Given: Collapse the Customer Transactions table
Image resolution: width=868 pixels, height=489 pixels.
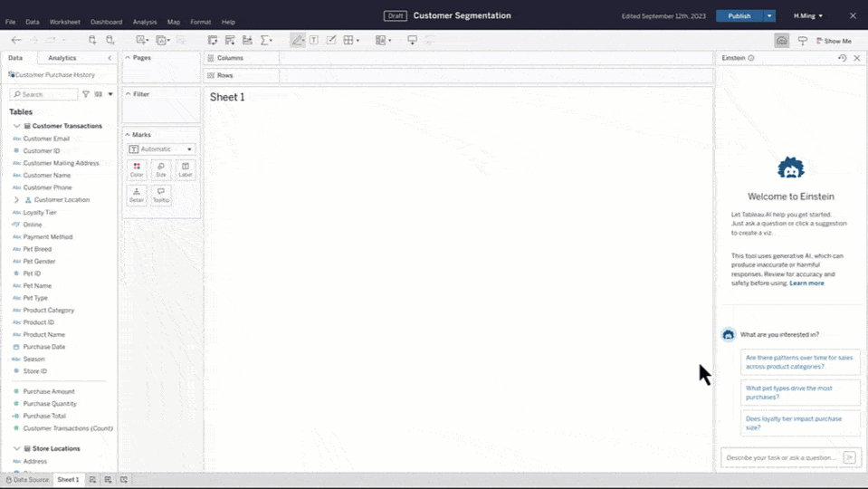Looking at the screenshot, I should click(16, 126).
